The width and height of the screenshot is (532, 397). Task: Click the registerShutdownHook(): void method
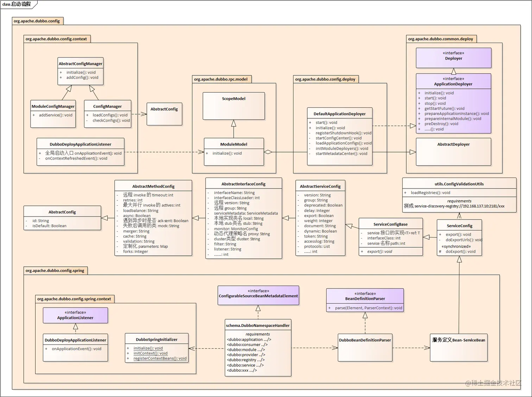(343, 133)
